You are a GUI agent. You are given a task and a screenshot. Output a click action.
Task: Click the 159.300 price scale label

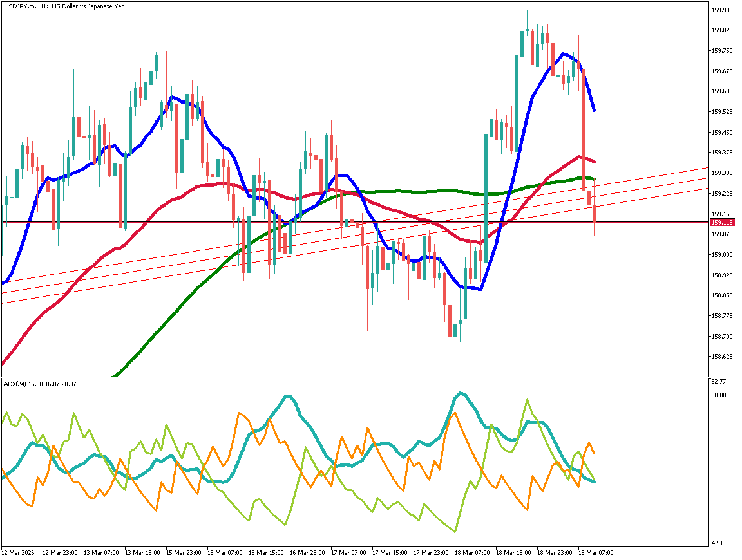(x=722, y=173)
